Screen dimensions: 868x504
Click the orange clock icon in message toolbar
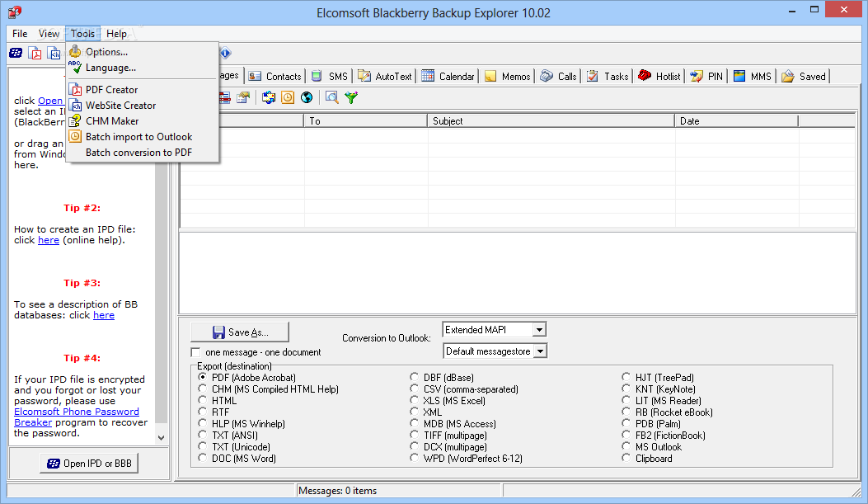pyautogui.click(x=288, y=97)
